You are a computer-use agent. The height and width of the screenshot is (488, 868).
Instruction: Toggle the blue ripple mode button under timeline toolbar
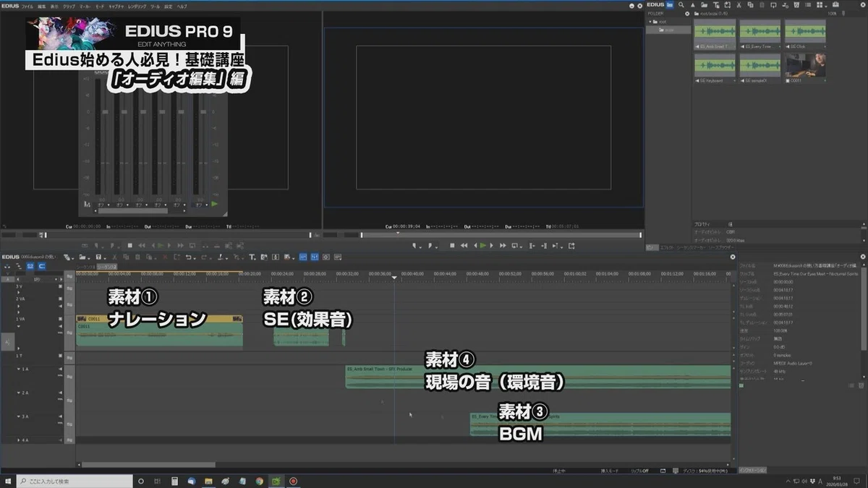pyautogui.click(x=30, y=267)
